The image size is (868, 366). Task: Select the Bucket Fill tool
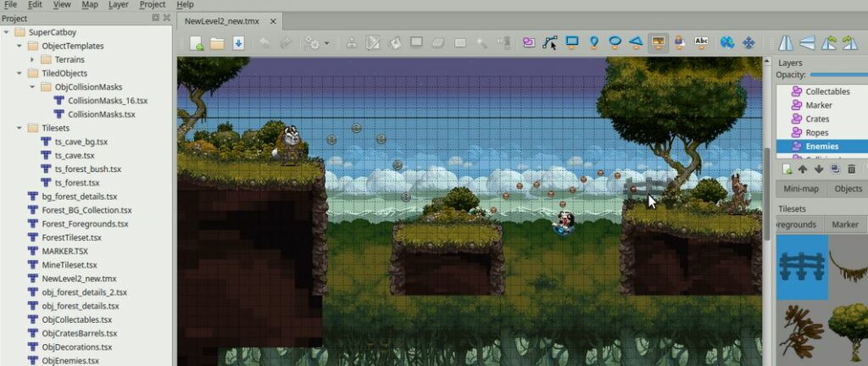pyautogui.click(x=395, y=42)
